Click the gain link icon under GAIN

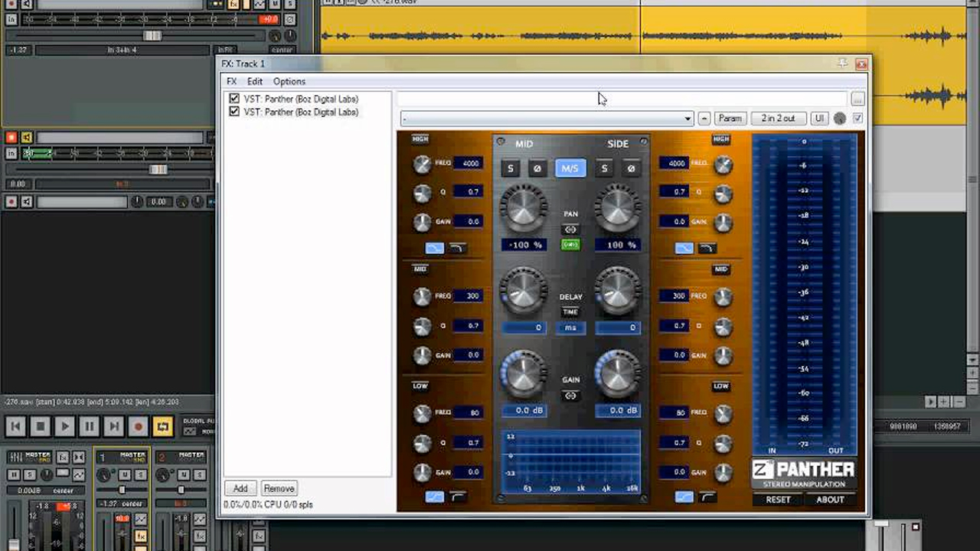[x=570, y=396]
